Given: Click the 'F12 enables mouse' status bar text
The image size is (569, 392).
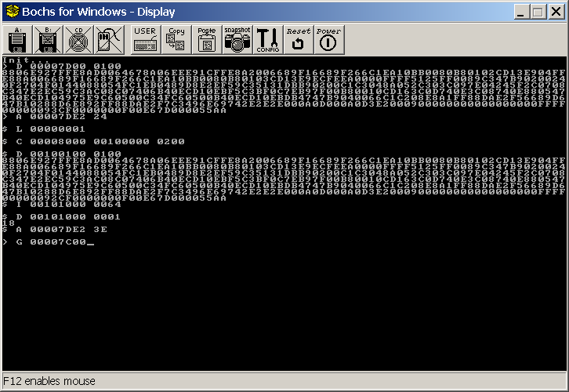Looking at the screenshot, I should (49, 381).
